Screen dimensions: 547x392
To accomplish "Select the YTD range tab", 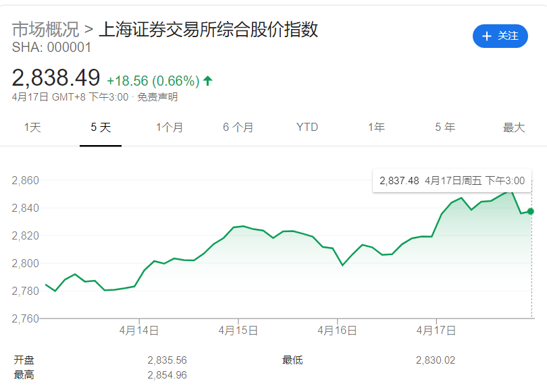I will click(307, 128).
